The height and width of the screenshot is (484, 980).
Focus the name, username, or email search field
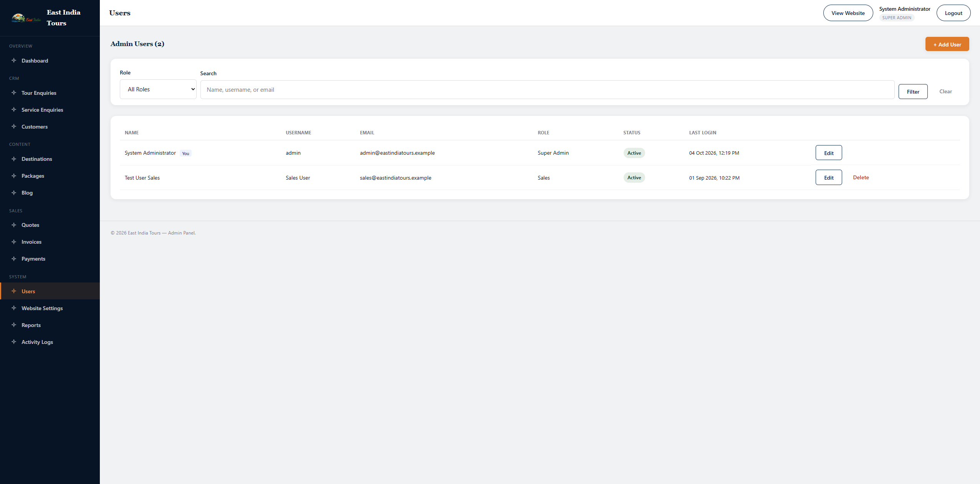(x=547, y=90)
